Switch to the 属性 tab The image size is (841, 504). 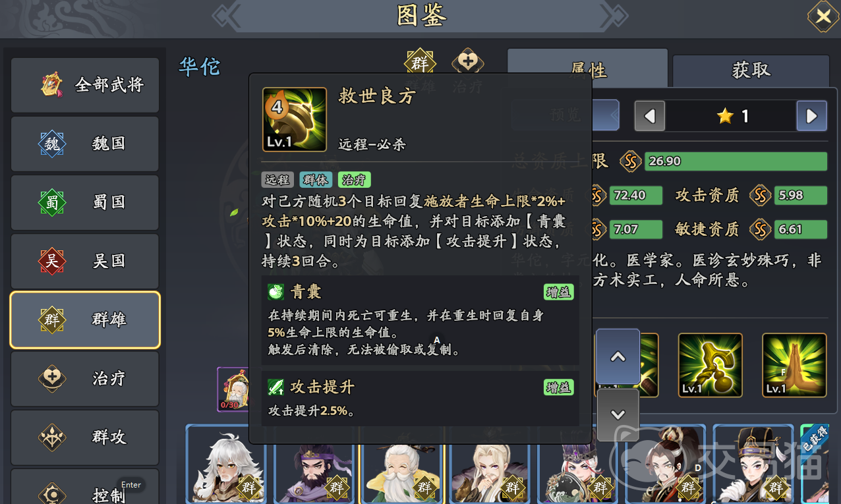588,69
